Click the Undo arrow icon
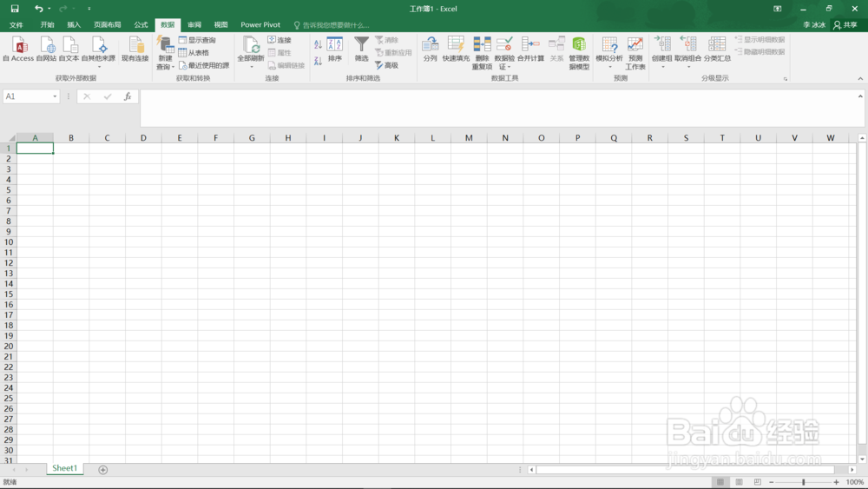 (38, 9)
